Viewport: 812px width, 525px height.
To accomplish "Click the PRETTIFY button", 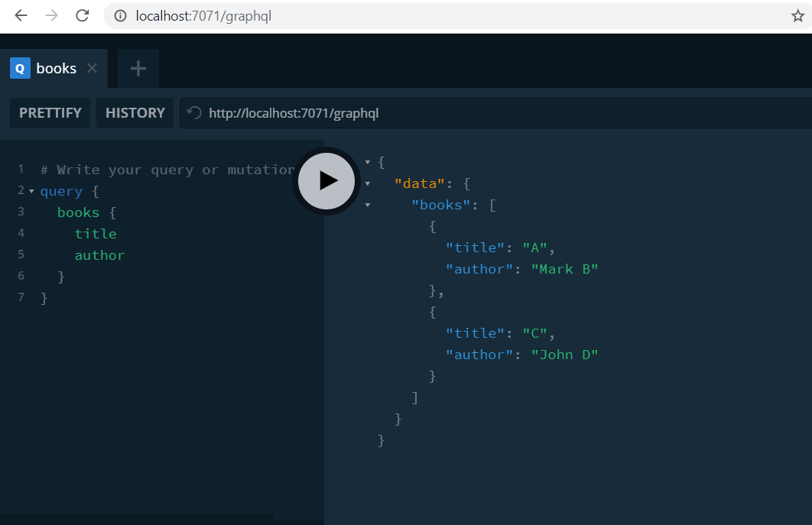I will tap(50, 113).
